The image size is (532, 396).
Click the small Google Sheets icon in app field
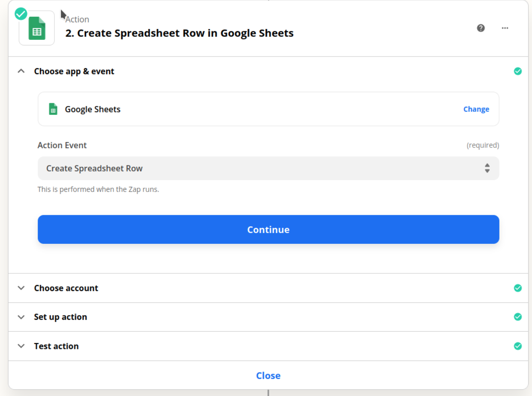pyautogui.click(x=53, y=109)
